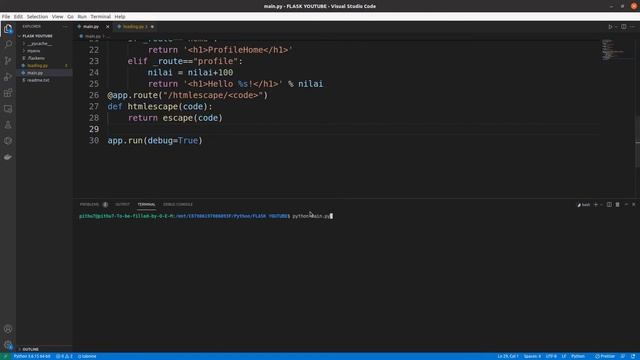Open the Testing flask view
Screen dimensions: 640x360
click(8, 125)
